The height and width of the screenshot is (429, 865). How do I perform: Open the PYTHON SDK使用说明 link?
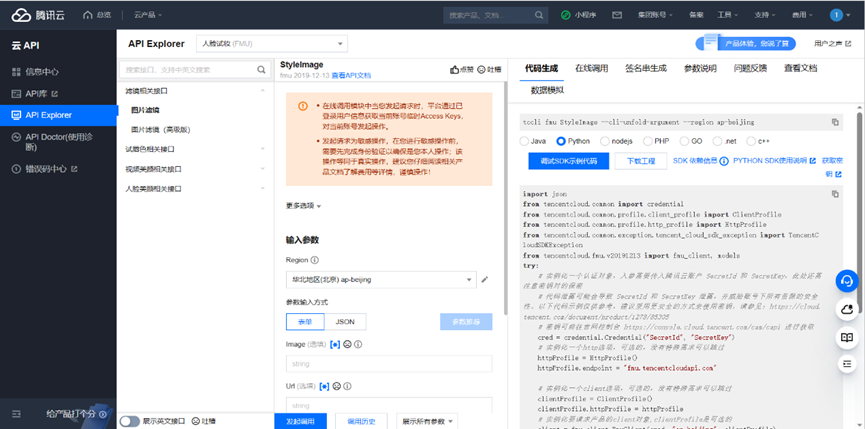(x=775, y=160)
